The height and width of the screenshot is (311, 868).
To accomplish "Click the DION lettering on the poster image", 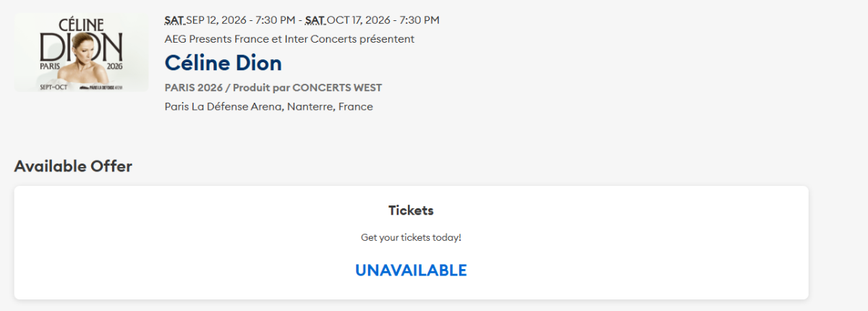I will tap(81, 48).
